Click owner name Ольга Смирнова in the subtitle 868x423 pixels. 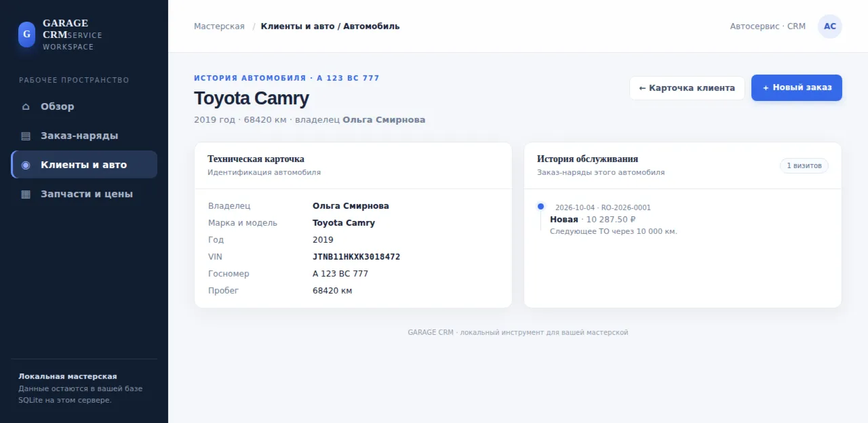384,120
